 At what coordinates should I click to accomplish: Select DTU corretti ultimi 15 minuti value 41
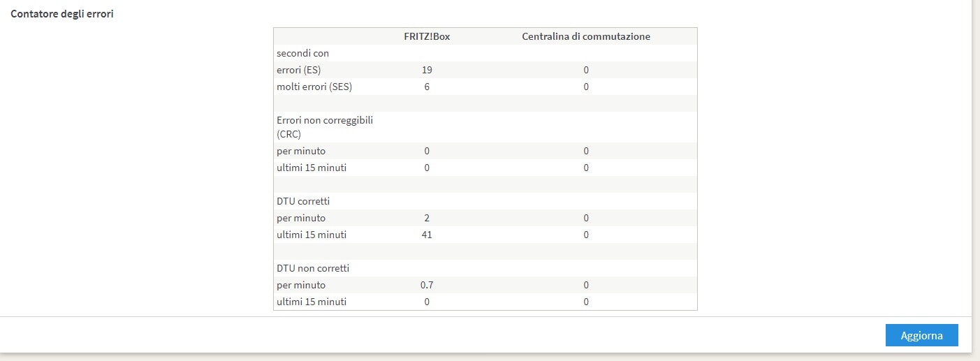(x=427, y=235)
